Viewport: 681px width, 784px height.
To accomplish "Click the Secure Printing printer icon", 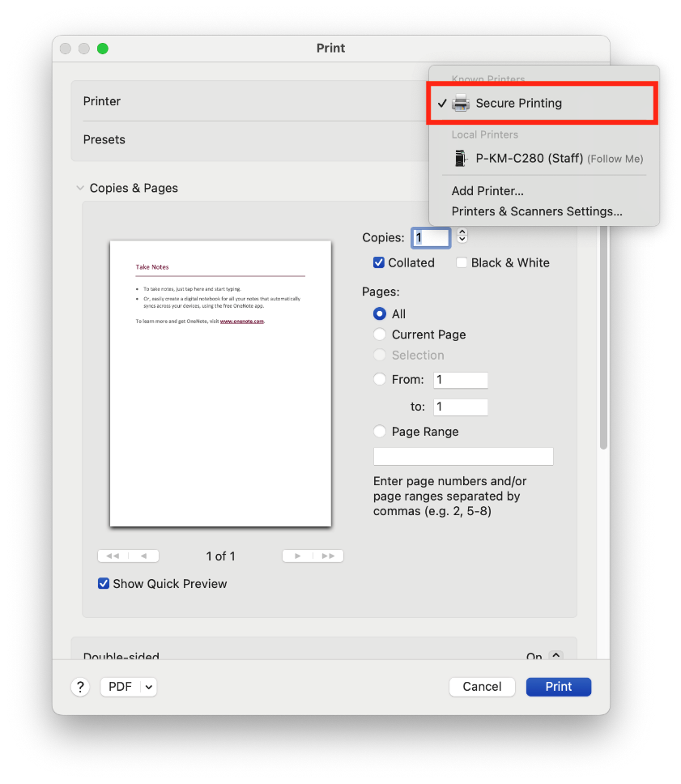I will [x=461, y=103].
